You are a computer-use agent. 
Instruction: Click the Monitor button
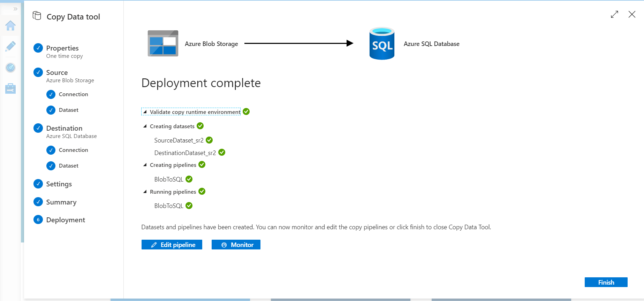pyautogui.click(x=236, y=245)
